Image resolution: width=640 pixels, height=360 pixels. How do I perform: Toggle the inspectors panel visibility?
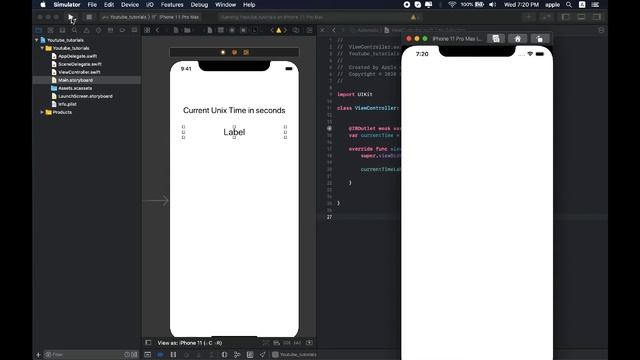tap(596, 17)
